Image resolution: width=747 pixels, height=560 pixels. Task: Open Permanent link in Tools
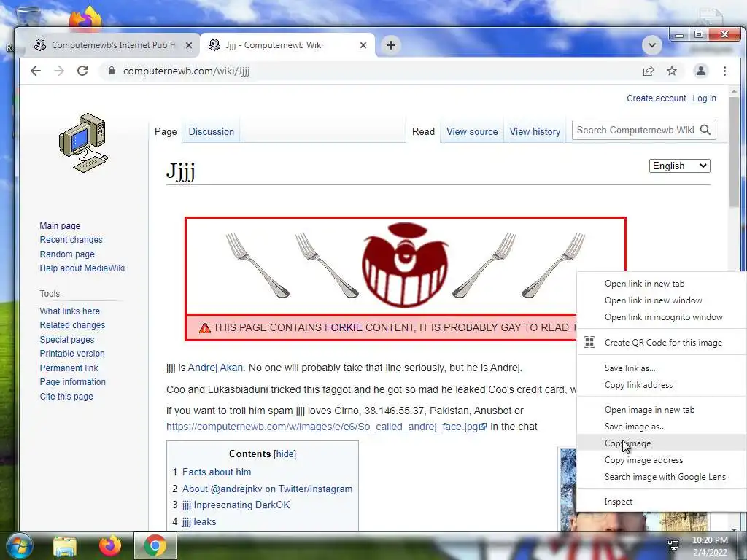click(69, 367)
